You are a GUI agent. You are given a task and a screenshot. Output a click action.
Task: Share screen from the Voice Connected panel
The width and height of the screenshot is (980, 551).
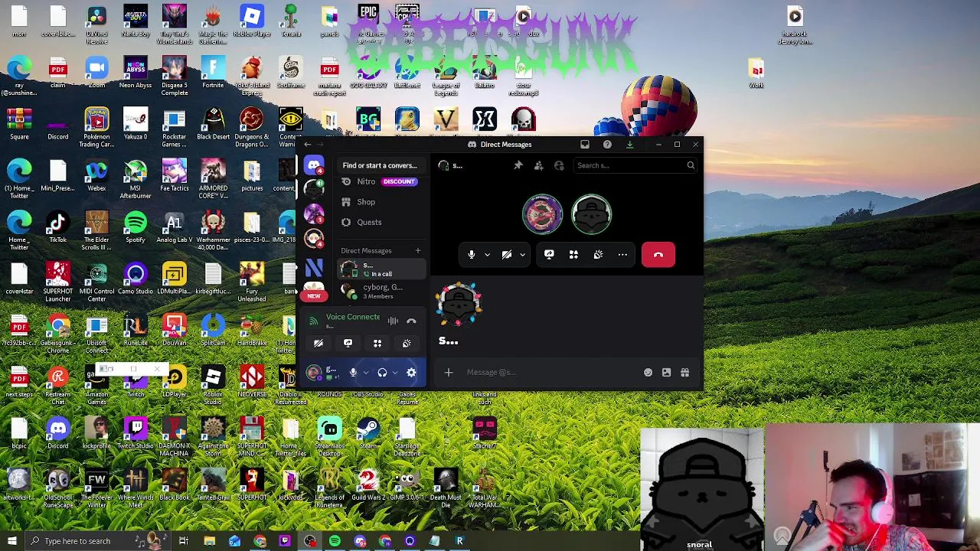(x=348, y=344)
